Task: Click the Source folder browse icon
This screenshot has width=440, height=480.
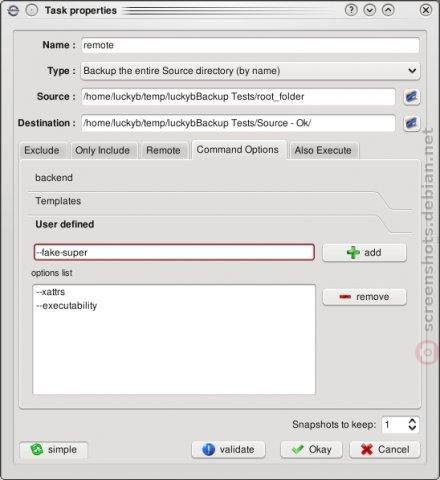Action: pos(412,97)
